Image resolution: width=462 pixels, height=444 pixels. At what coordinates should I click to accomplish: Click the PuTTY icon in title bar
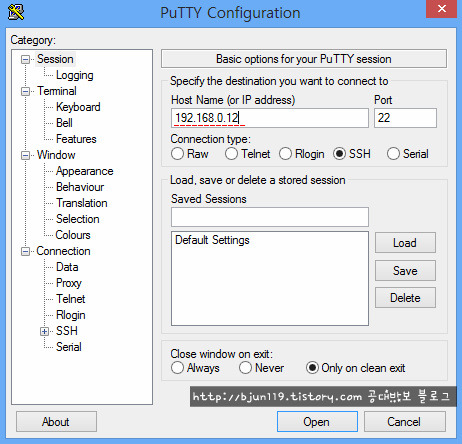(x=16, y=12)
